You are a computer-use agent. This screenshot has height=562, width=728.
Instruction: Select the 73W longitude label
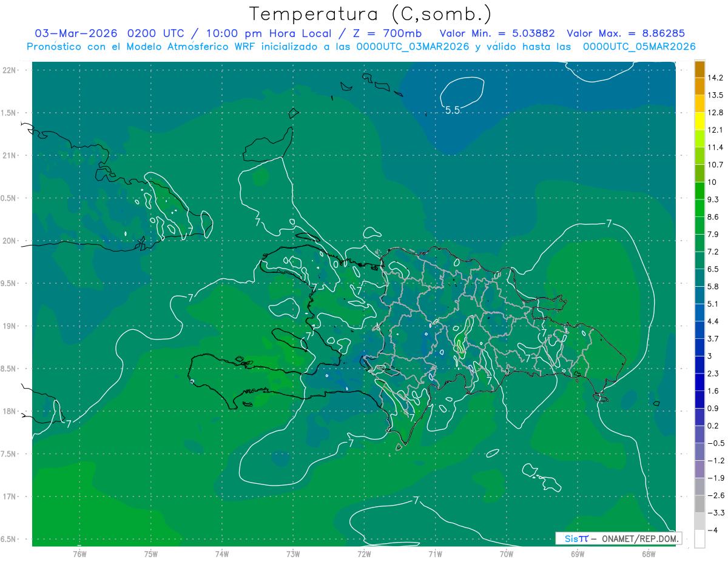pos(293,554)
